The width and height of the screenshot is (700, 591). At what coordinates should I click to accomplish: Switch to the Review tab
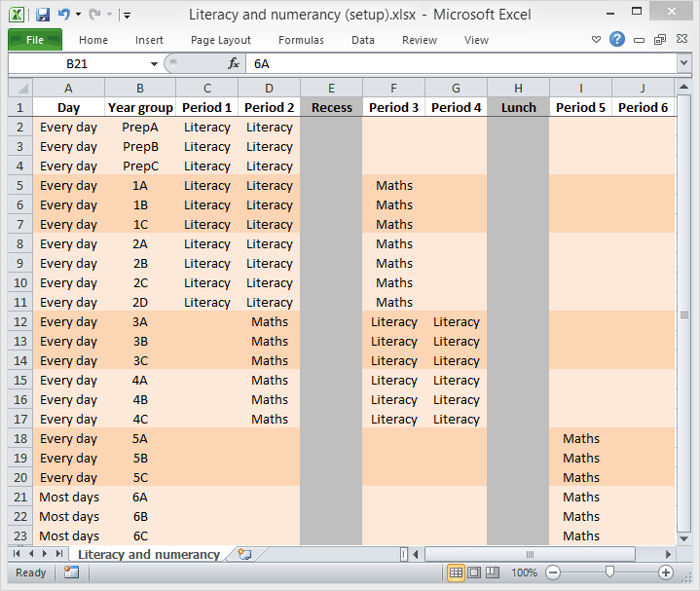click(x=420, y=40)
